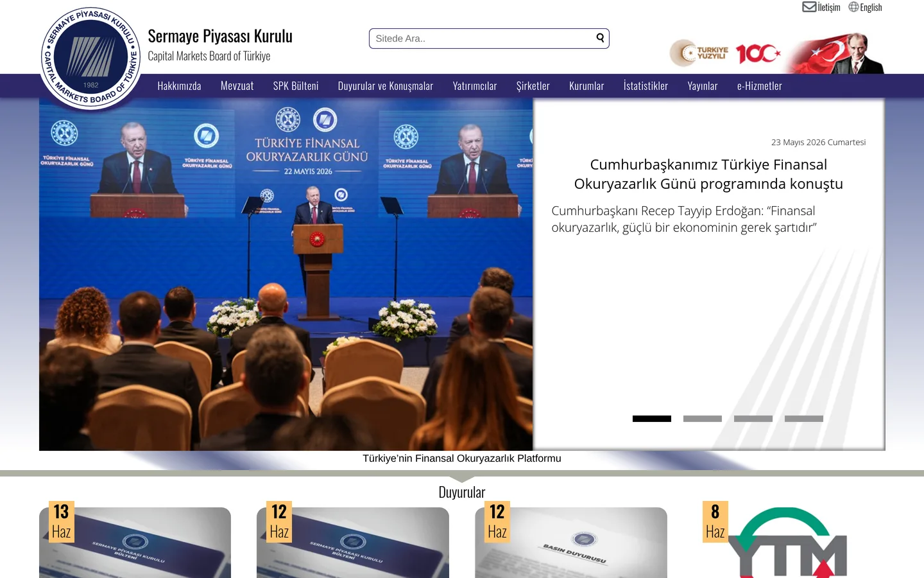Open the first 12 Haz bulletin card
The height and width of the screenshot is (578, 924).
click(353, 543)
